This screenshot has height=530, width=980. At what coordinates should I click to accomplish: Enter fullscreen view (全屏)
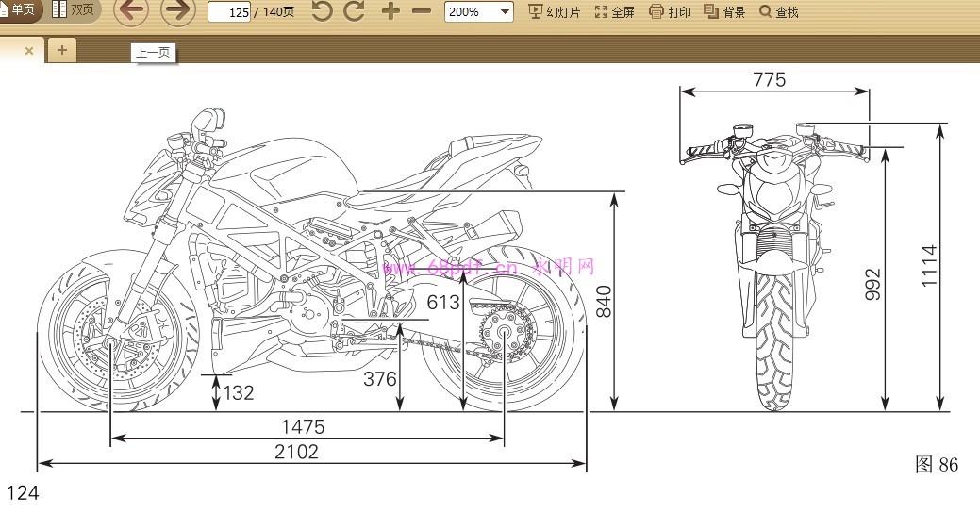615,12
